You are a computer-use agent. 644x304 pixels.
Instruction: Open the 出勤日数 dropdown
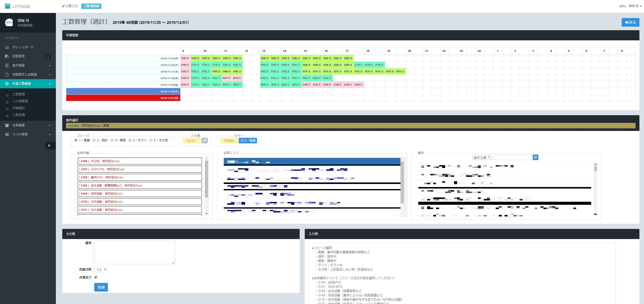point(101,269)
